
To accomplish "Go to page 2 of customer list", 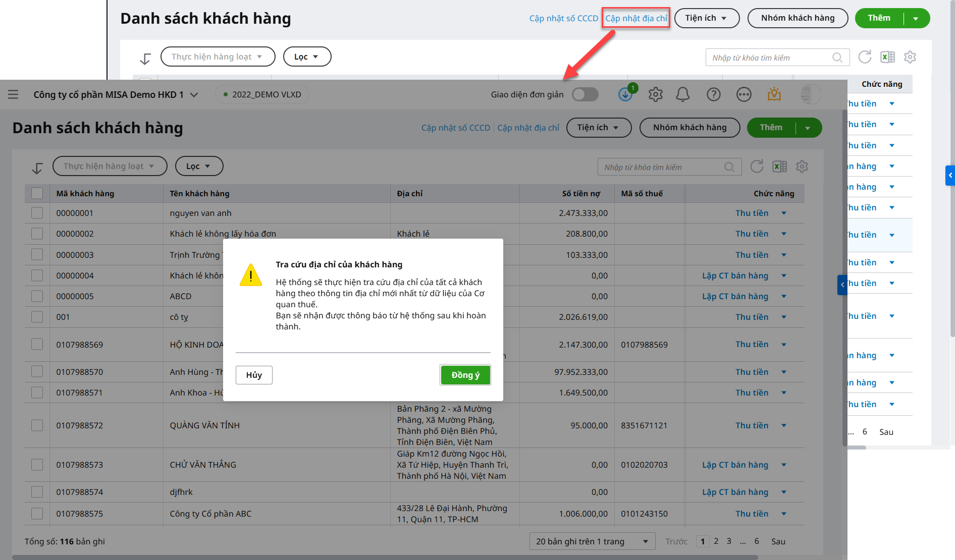I will coord(716,541).
